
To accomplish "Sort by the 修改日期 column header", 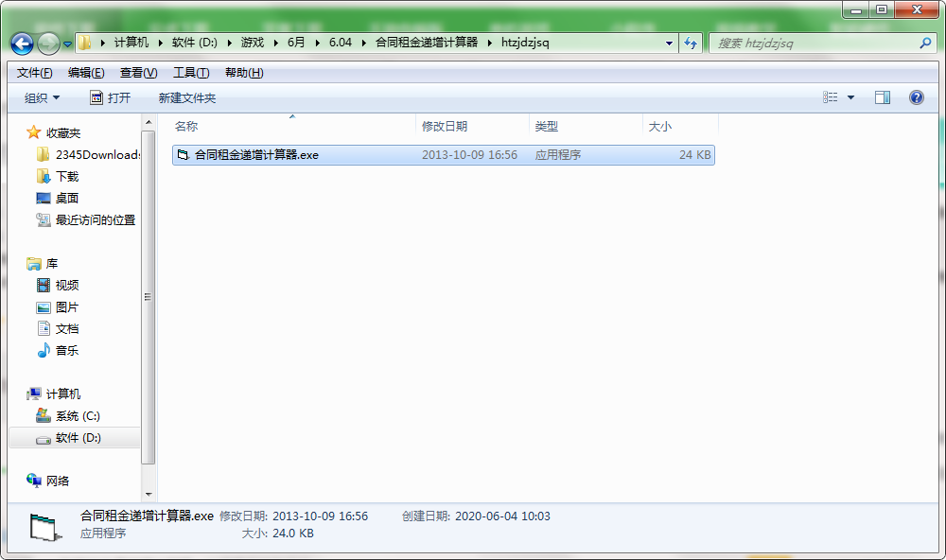I will pyautogui.click(x=472, y=126).
